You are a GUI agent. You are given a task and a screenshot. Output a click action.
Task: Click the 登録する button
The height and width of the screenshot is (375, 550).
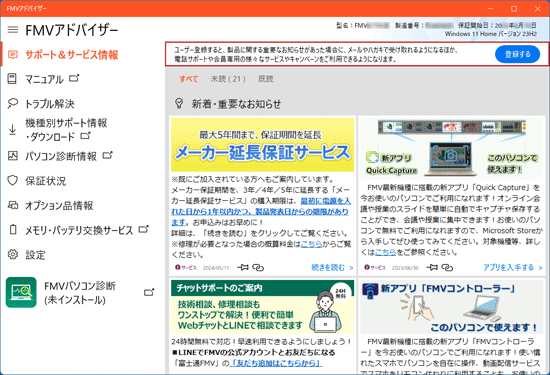point(517,54)
